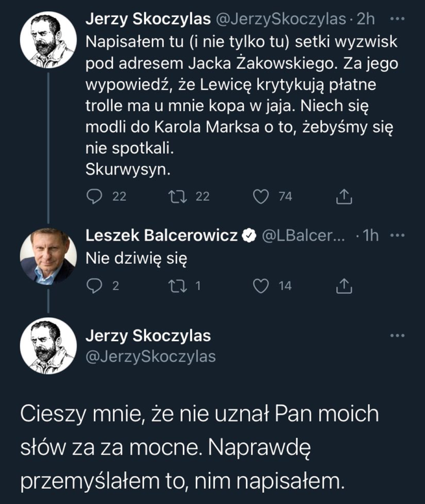
Task: Like Leszek Balcerowicz's "Nie dziwię się" tweet
Action: [x=261, y=285]
